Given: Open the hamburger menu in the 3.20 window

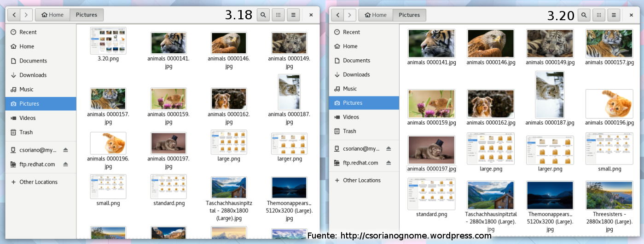Looking at the screenshot, I should 614,15.
